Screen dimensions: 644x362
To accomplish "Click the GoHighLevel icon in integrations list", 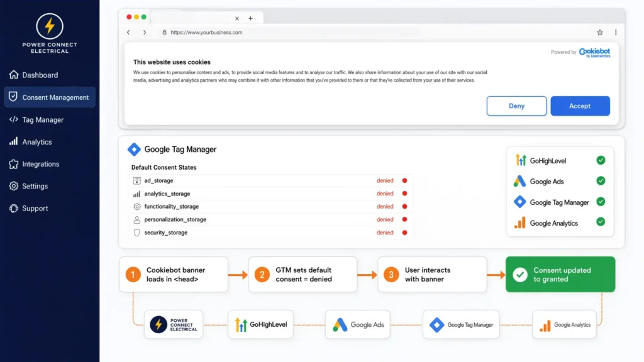I will [520, 160].
